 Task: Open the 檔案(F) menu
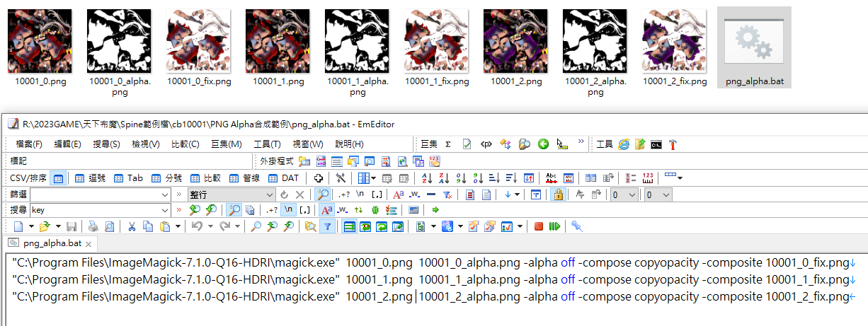[29, 144]
